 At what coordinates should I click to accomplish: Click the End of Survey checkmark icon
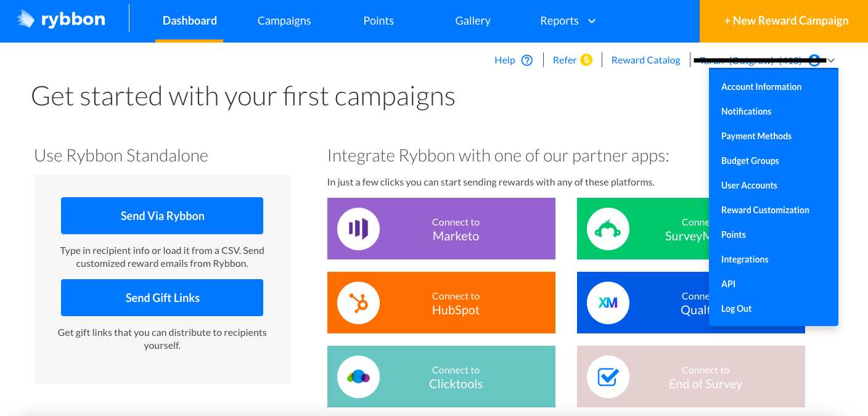click(608, 377)
